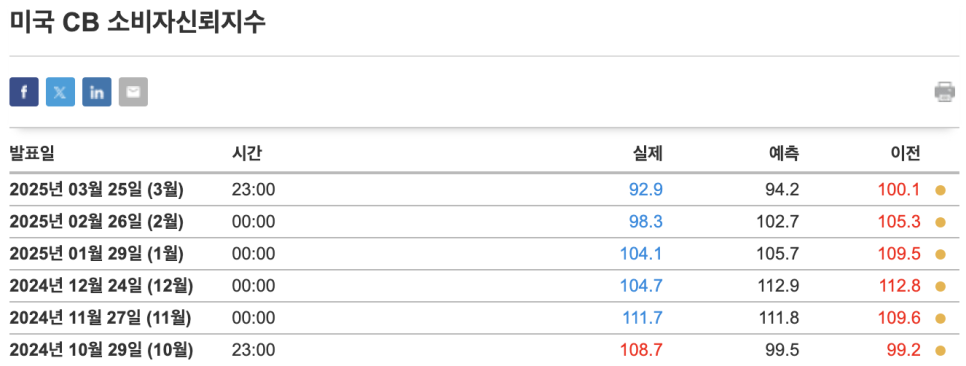Click the previous value 99.2
The image size is (966, 366).
tap(904, 351)
